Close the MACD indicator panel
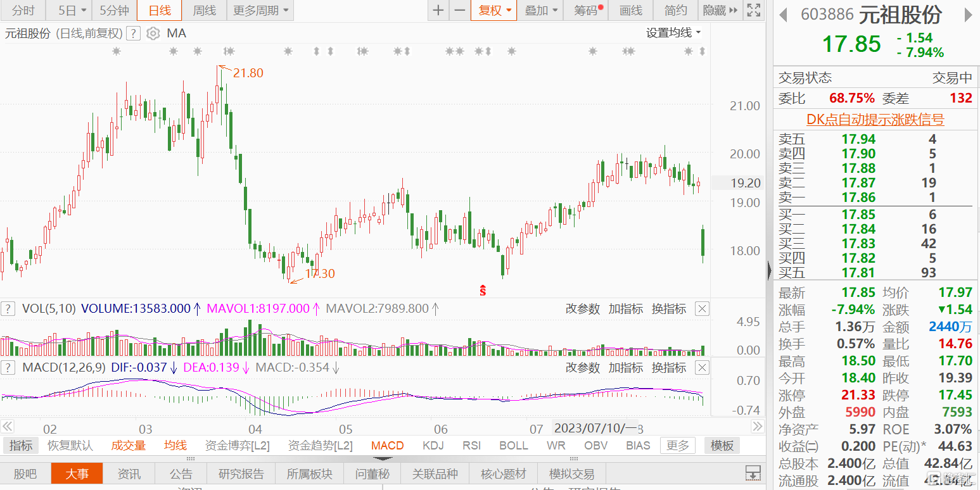Image resolution: width=980 pixels, height=490 pixels. coord(702,367)
